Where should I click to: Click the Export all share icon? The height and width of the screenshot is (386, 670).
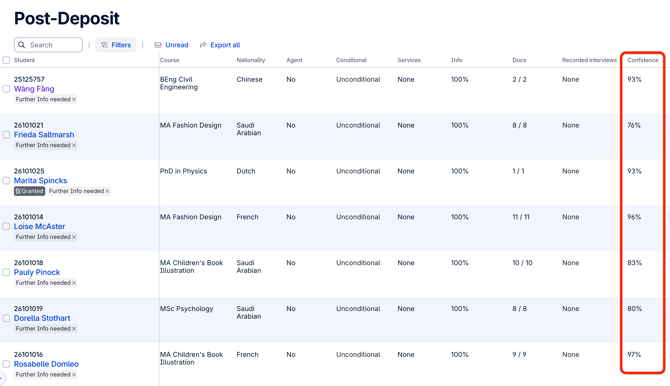203,45
